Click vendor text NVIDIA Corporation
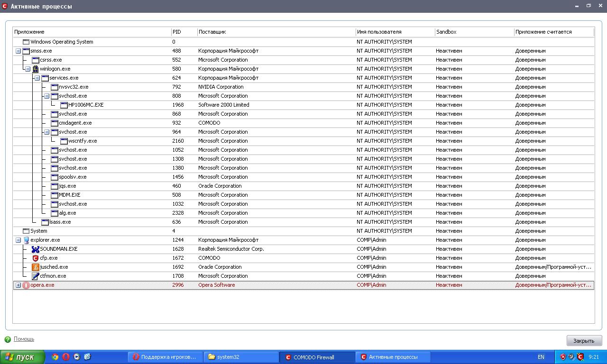This screenshot has height=364, width=607. tap(221, 87)
